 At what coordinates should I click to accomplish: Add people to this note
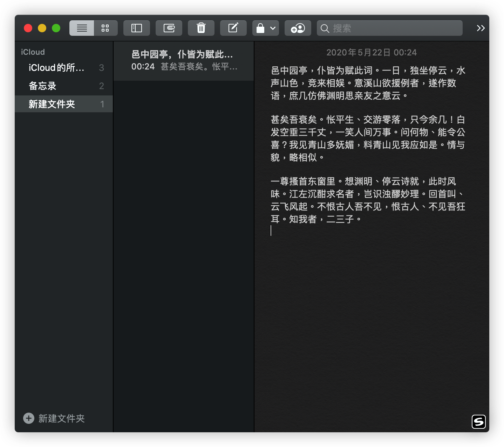coord(298,28)
